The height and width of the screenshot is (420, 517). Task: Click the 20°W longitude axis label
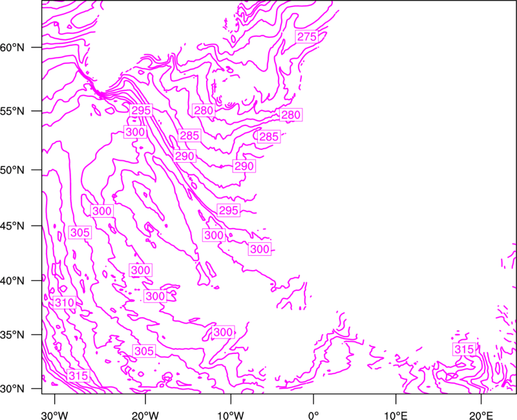[145, 415]
